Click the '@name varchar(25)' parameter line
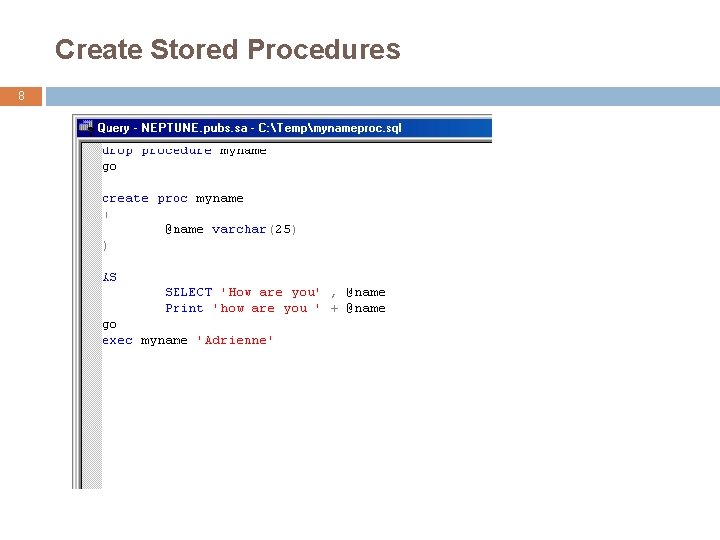 click(231, 229)
